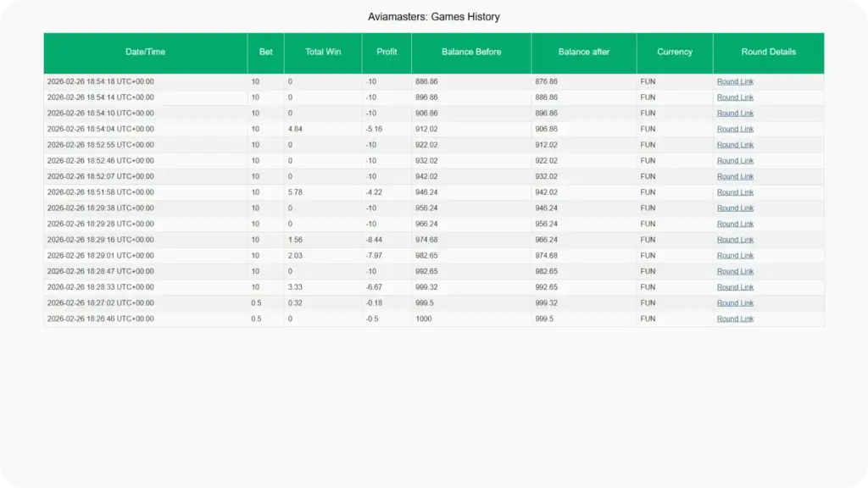This screenshot has height=488, width=868.
Task: Click Profit value -7.97
Action: pos(374,256)
